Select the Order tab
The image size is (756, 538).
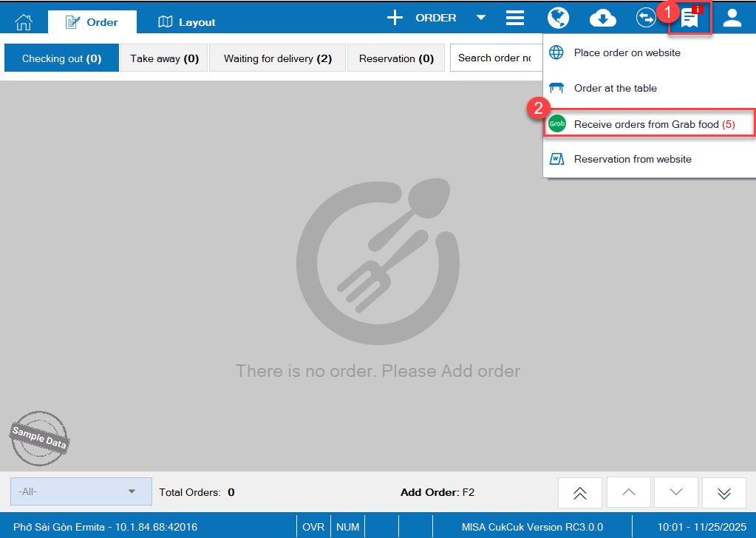point(92,22)
